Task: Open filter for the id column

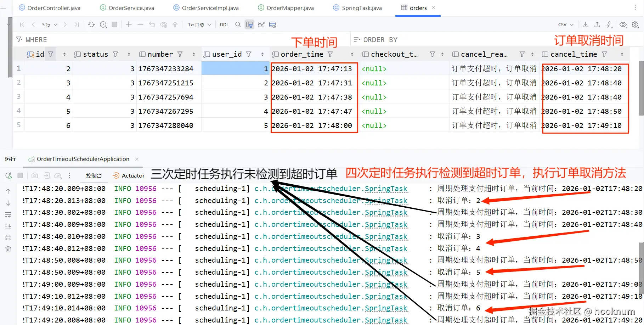Action: 51,54
